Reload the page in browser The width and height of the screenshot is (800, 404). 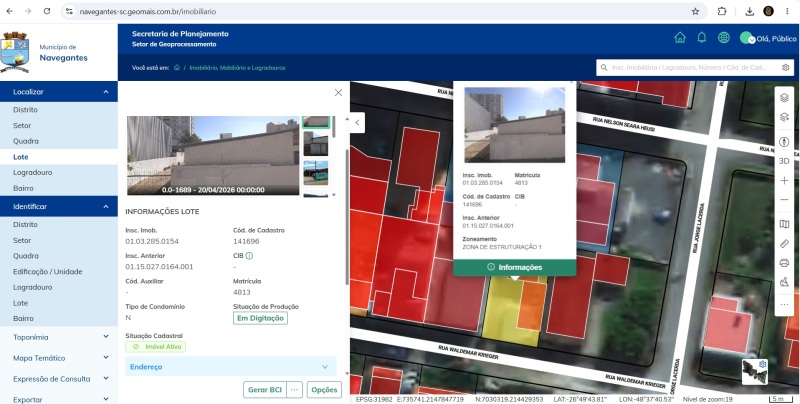(x=47, y=11)
